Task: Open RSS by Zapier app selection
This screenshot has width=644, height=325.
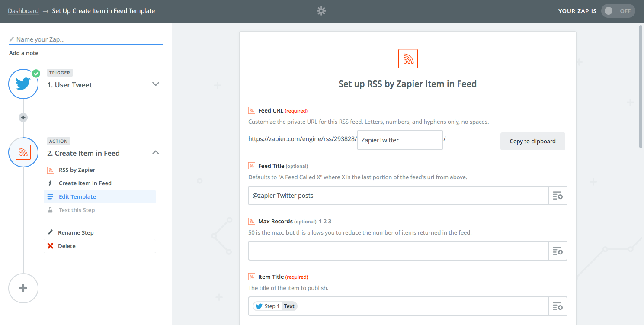Action: point(77,170)
